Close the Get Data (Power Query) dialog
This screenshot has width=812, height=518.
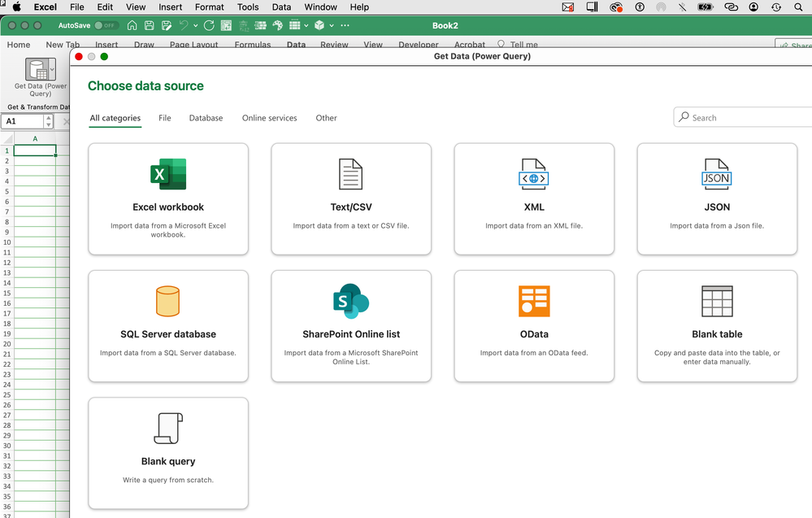point(79,56)
